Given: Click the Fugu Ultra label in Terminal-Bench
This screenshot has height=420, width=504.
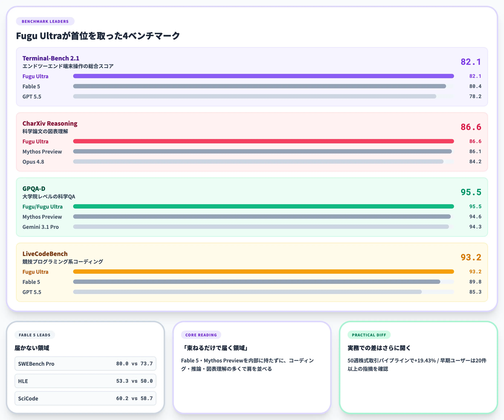Looking at the screenshot, I should pyautogui.click(x=35, y=76).
